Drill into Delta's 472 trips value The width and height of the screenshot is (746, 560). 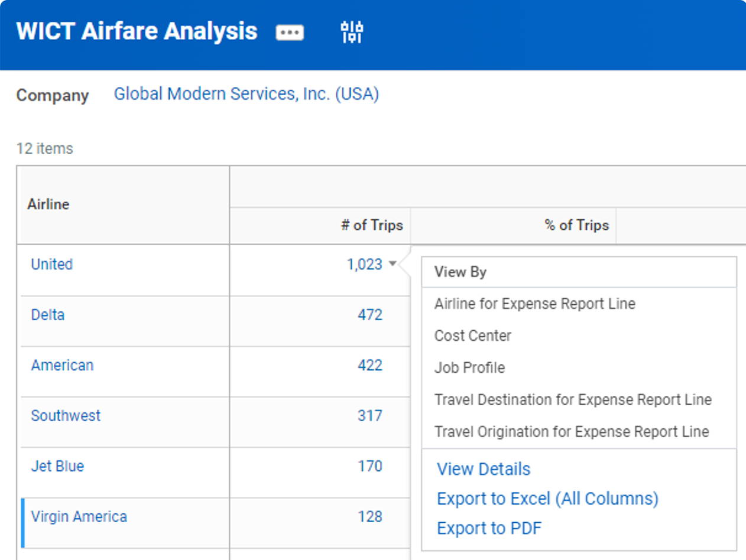pos(370,315)
